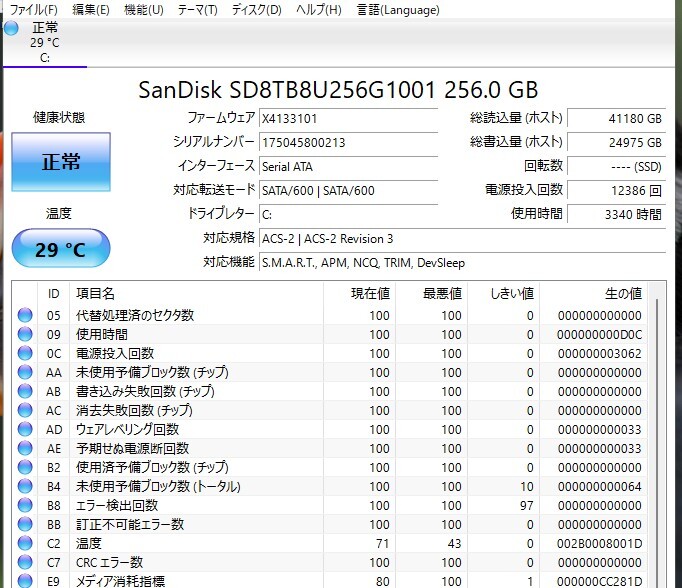This screenshot has height=588, width=682.
Task: Click the ID column header
Action: 53,294
